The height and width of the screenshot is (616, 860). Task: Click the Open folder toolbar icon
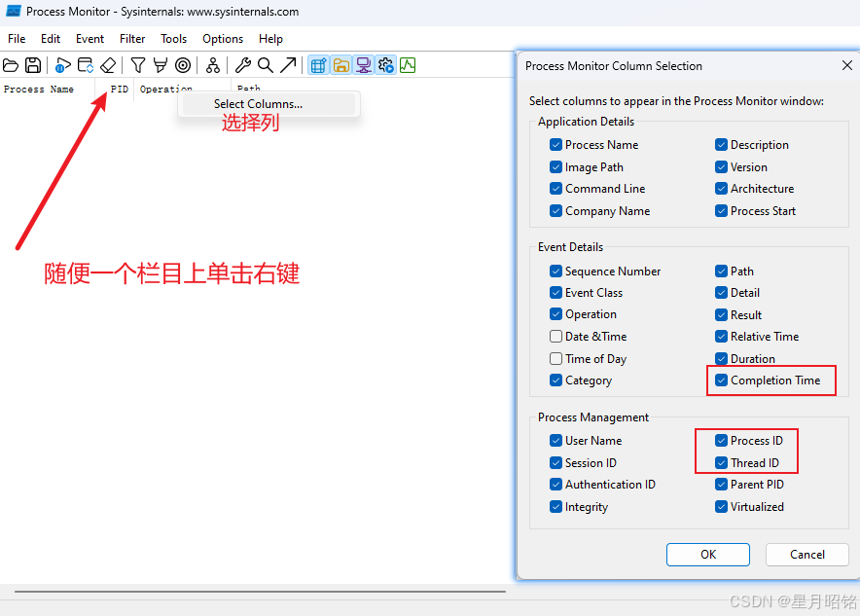[11, 65]
